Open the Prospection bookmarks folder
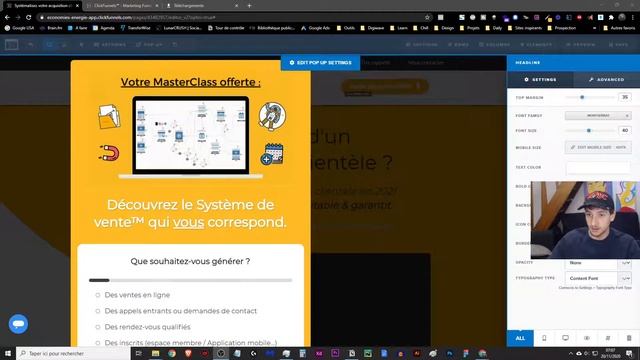640x360 pixels. pos(561,28)
